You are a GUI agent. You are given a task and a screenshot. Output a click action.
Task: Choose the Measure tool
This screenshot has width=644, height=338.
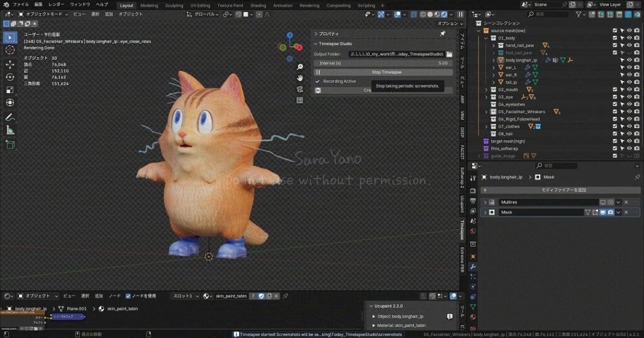coord(10,130)
